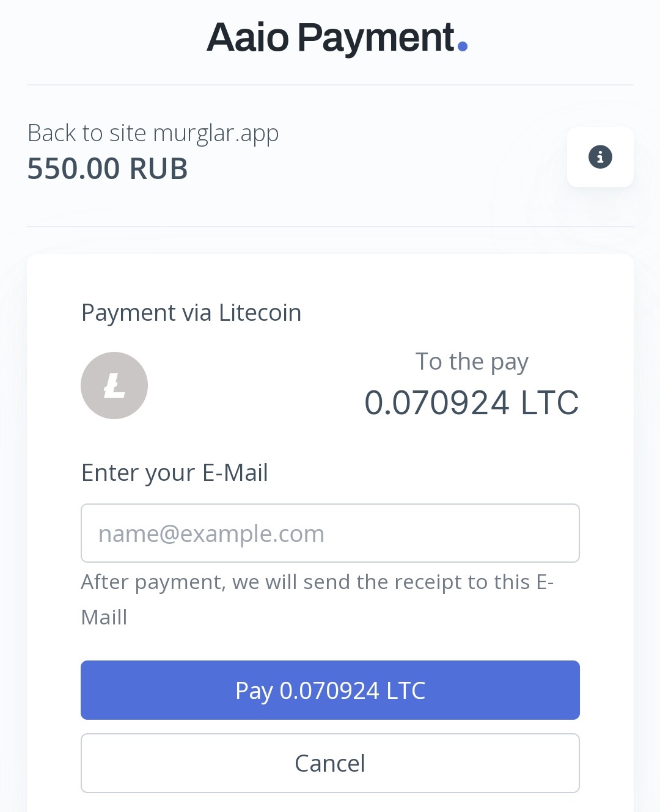
Task: Click the Aaio Payment logo
Action: (337, 38)
